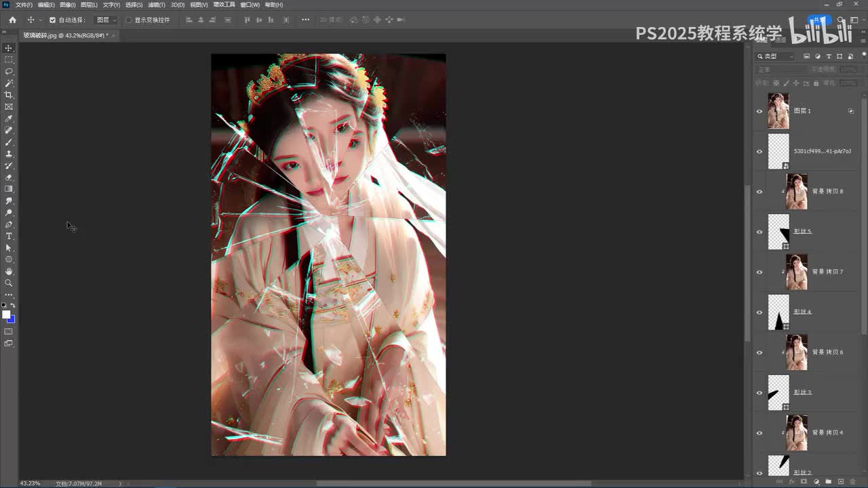868x488 pixels.
Task: Hide the 形状 4 layer
Action: [x=759, y=312]
